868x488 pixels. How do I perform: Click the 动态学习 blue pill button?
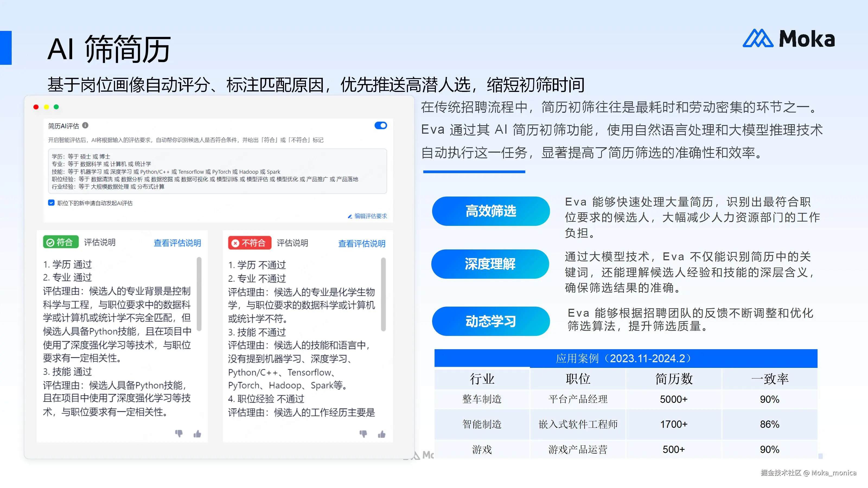(491, 321)
